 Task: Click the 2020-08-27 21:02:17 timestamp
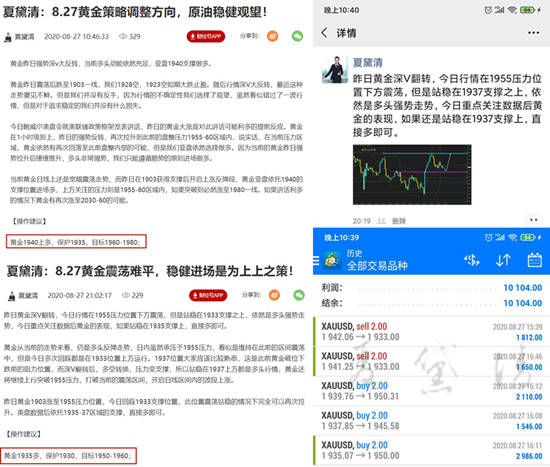[x=80, y=295]
